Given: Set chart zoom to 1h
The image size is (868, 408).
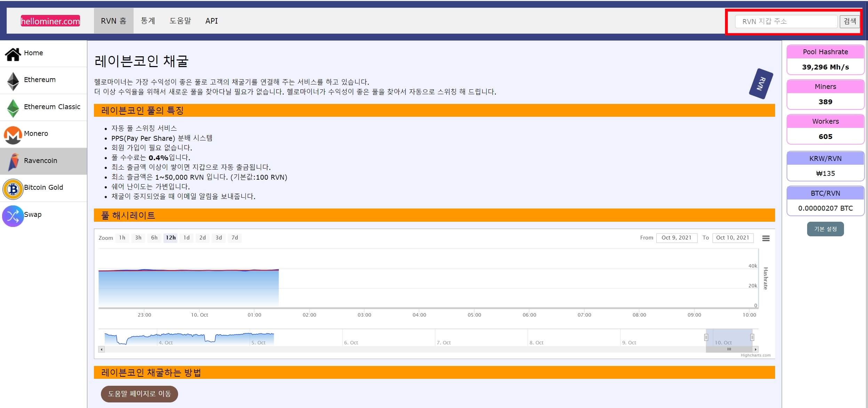Looking at the screenshot, I should pyautogui.click(x=122, y=238).
